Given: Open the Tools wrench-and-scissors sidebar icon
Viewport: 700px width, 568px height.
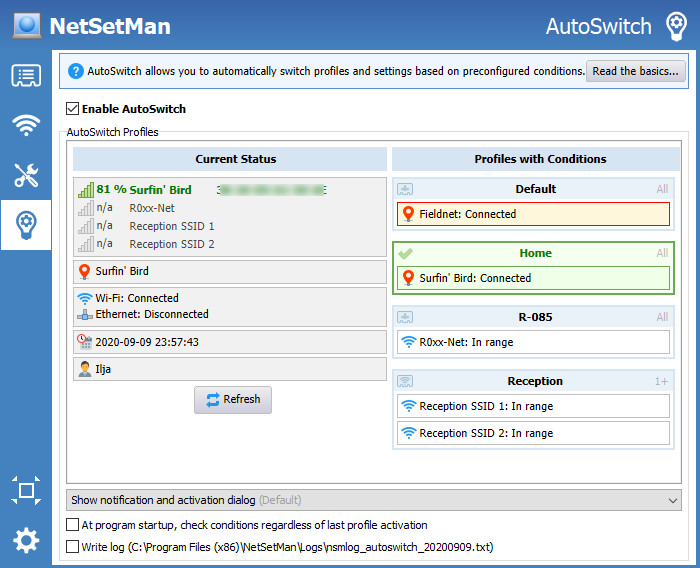Looking at the screenshot, I should click(x=26, y=175).
